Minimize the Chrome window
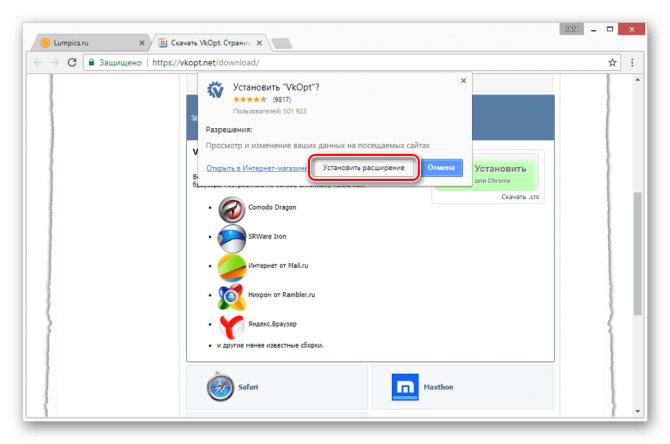The width and height of the screenshot is (670, 444). pyautogui.click(x=594, y=29)
